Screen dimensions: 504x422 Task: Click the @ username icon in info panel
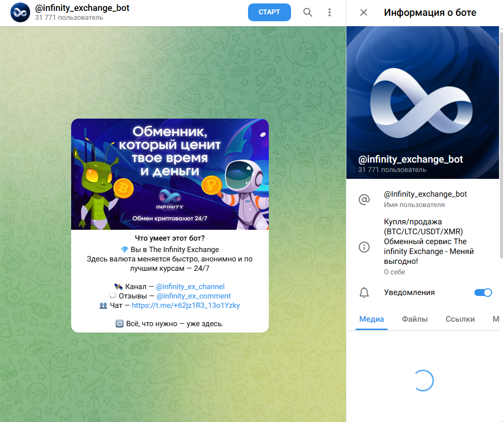point(364,199)
